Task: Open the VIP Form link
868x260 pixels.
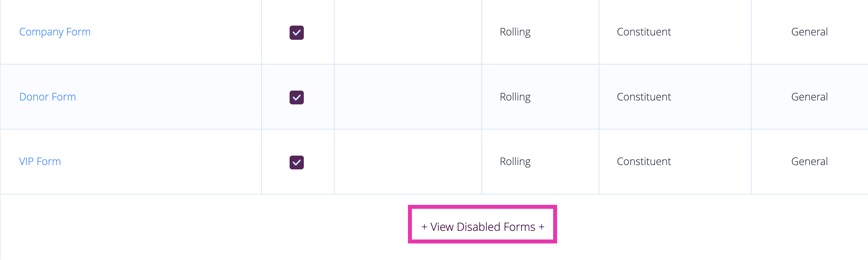Action: pos(40,162)
